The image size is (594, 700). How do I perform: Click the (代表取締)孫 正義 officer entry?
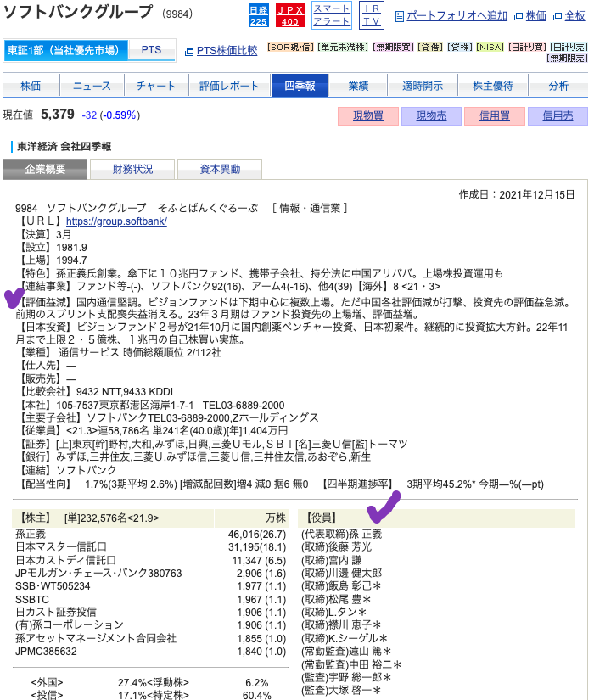(x=342, y=535)
